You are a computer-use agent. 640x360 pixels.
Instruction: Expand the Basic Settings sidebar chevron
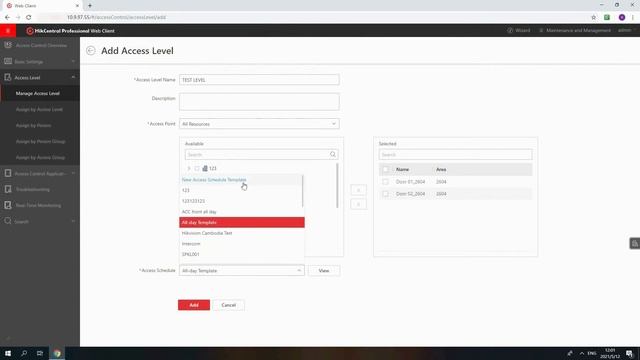coord(73,61)
